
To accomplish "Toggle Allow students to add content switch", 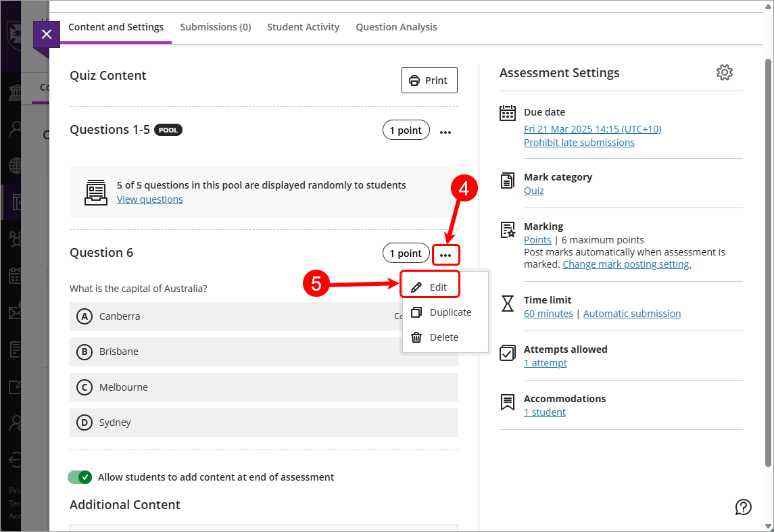I will coord(80,477).
